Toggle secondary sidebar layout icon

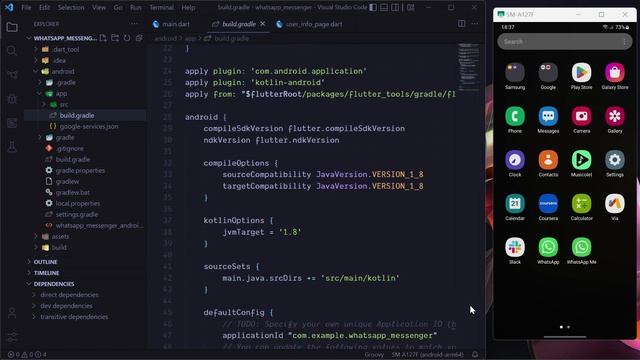pos(395,7)
